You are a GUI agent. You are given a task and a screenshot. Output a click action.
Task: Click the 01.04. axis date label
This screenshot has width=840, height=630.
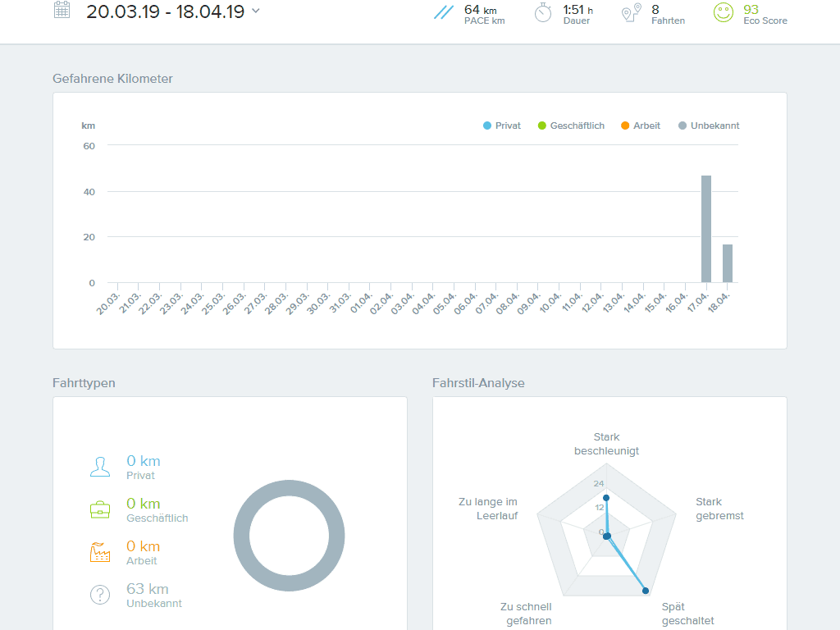[x=361, y=304]
